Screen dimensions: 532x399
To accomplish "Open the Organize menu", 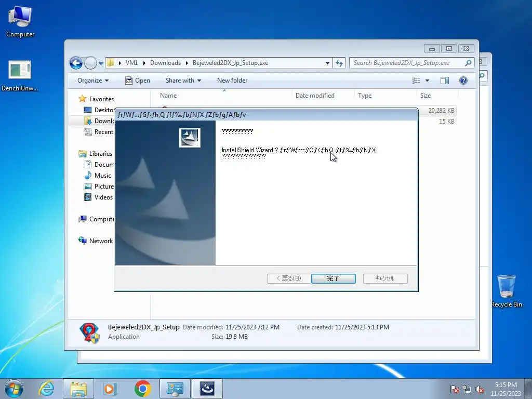I will (x=93, y=81).
